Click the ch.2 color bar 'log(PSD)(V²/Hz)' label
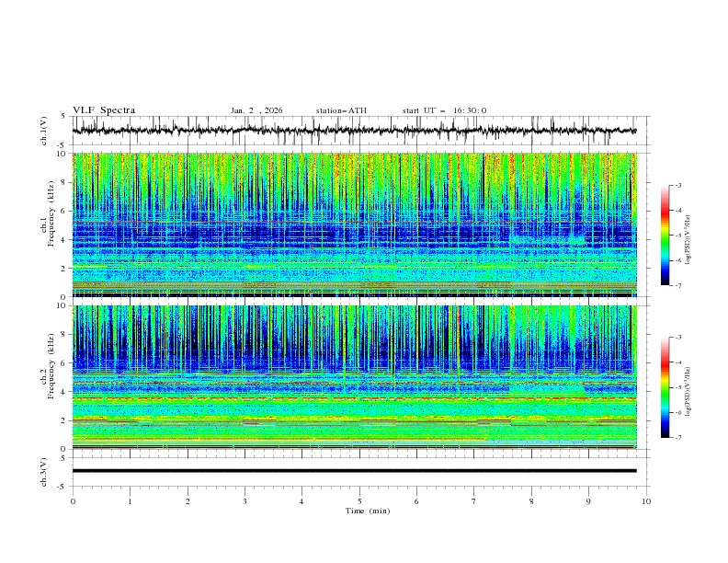The width and height of the screenshot is (728, 563). (688, 392)
